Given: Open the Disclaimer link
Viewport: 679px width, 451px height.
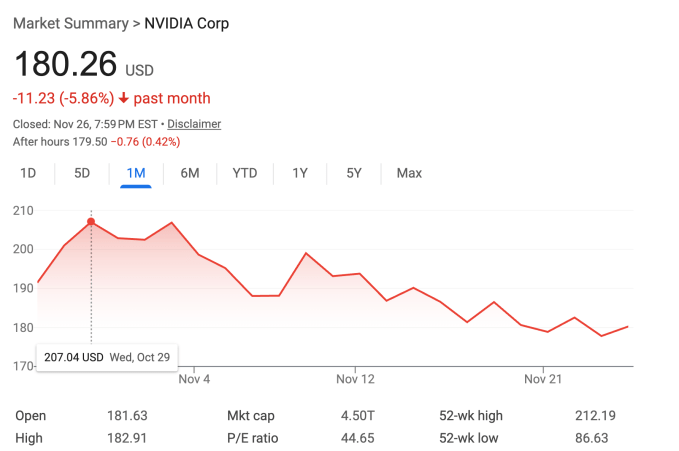Looking at the screenshot, I should pos(194,124).
